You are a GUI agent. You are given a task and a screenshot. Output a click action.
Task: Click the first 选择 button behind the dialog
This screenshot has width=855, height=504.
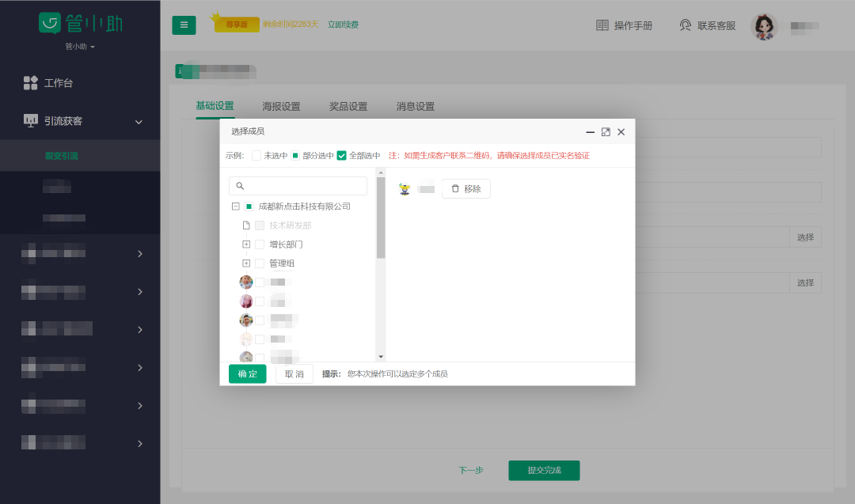(x=805, y=237)
